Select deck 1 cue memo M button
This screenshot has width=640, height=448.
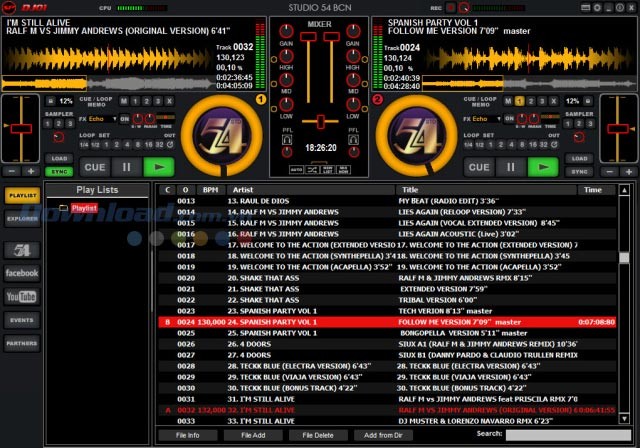pyautogui.click(x=124, y=101)
